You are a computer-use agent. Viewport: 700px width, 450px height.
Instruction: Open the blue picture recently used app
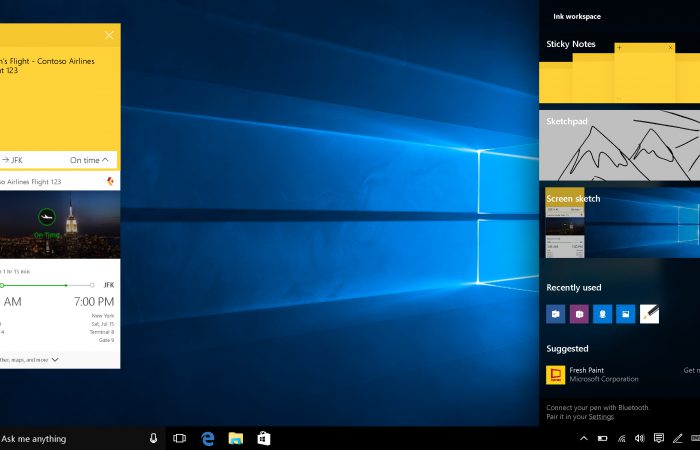click(625, 314)
